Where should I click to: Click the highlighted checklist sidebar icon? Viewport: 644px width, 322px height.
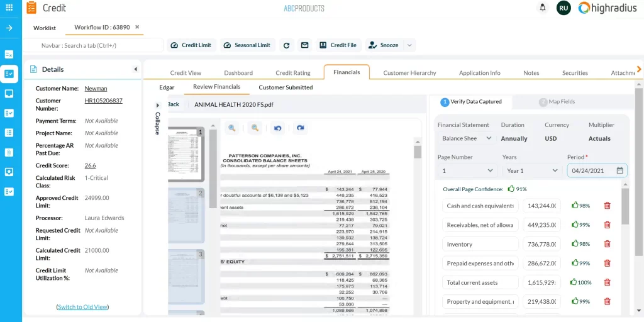9,74
